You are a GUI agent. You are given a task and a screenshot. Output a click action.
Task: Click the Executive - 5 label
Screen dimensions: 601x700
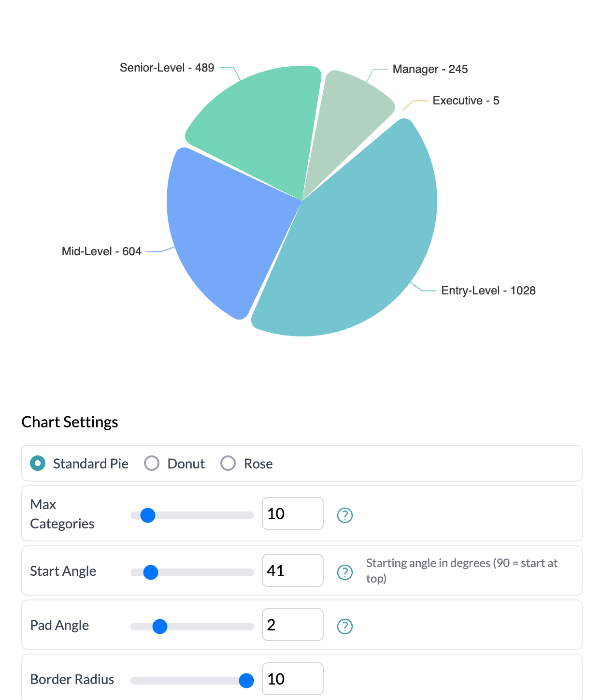tap(466, 101)
